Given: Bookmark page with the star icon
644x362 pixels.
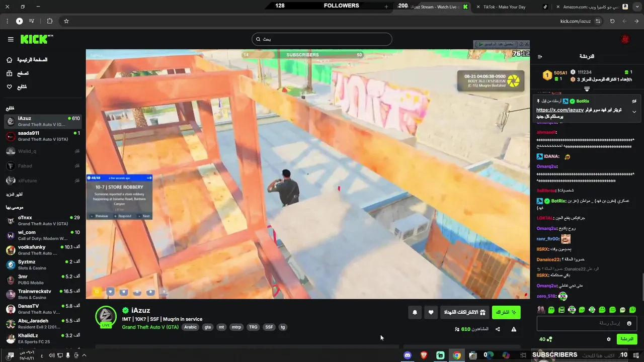Looking at the screenshot, I should point(66,21).
